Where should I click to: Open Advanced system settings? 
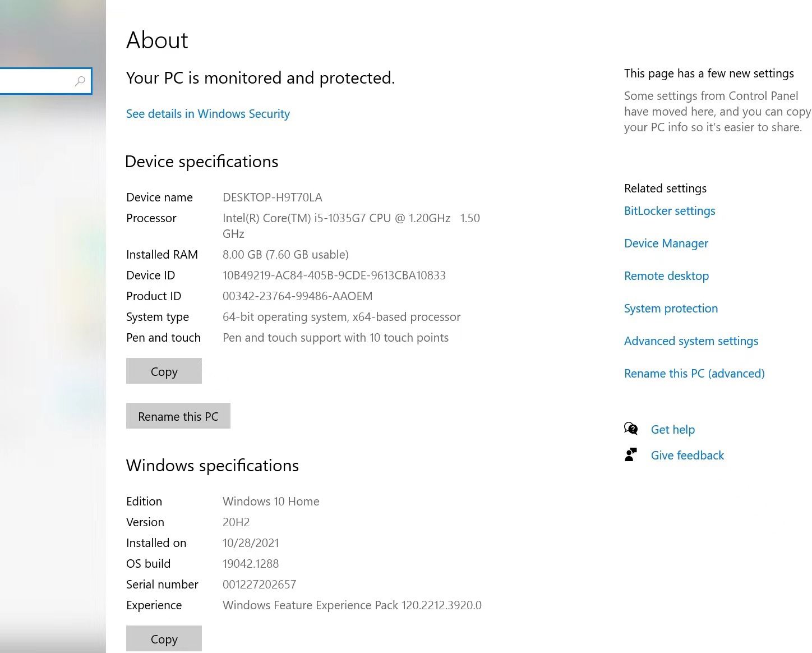pos(691,341)
